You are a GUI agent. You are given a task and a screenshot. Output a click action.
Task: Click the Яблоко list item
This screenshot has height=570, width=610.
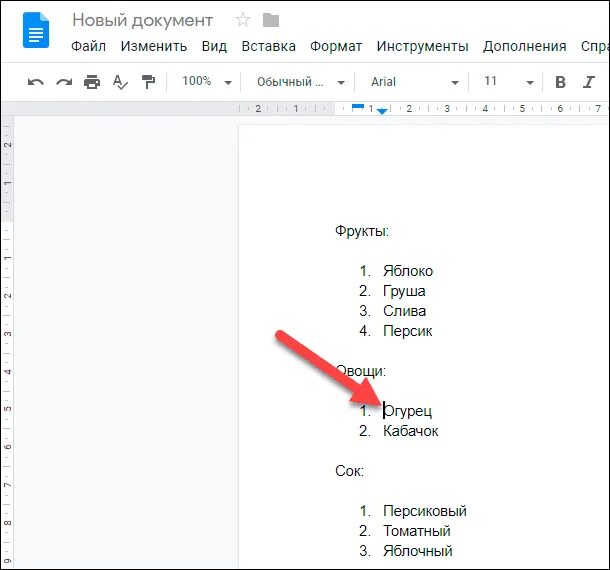point(408,271)
